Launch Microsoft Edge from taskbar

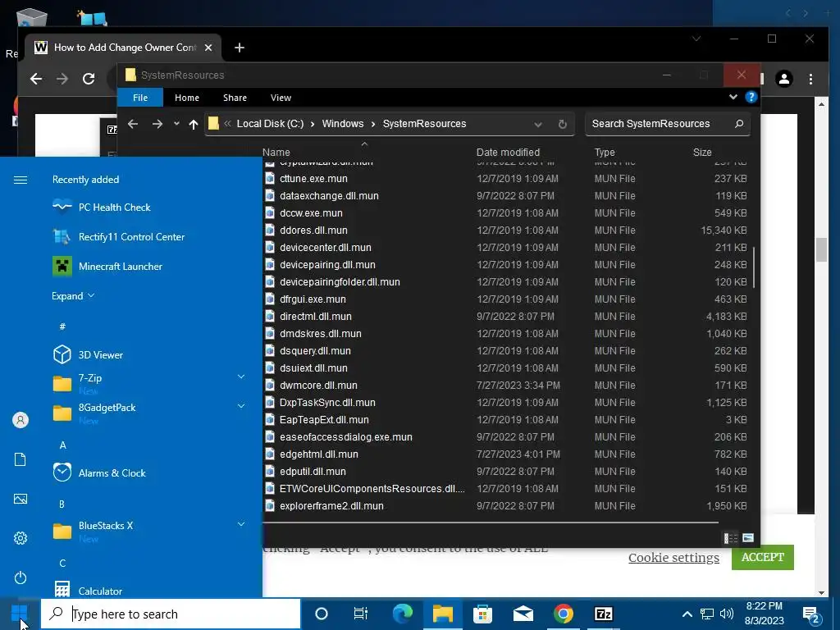click(x=403, y=614)
